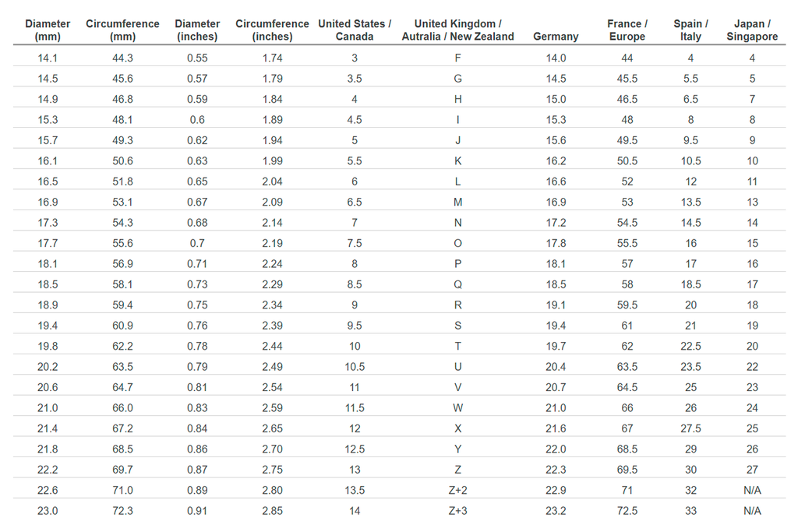Select the Circumference (inches) column header

point(272,30)
